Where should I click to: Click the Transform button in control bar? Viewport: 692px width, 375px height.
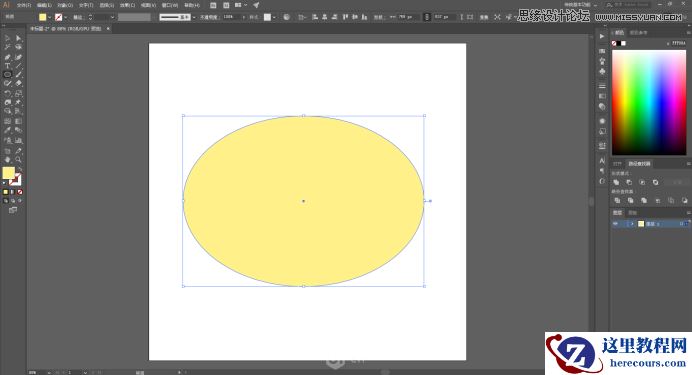(x=484, y=17)
